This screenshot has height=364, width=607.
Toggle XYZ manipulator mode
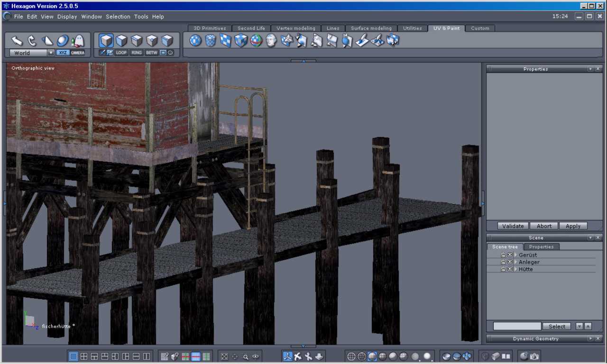click(63, 53)
